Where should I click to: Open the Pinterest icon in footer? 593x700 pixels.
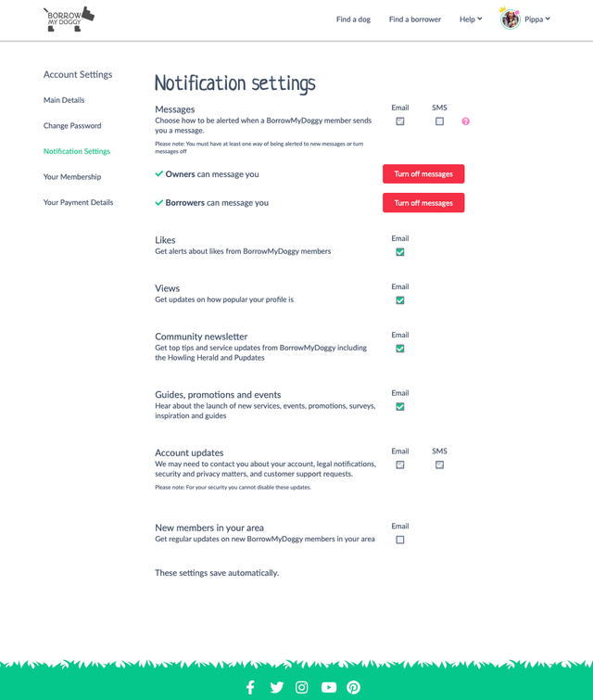click(x=353, y=687)
